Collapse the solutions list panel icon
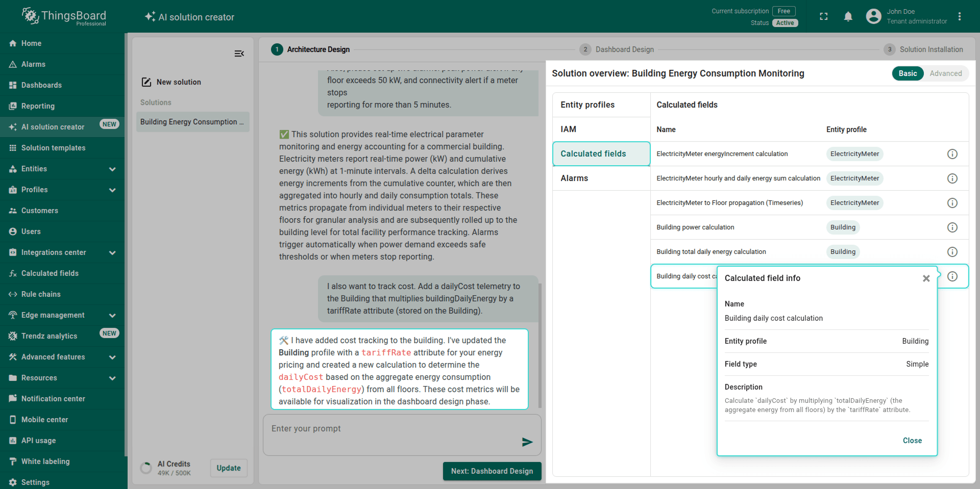Viewport: 980px width, 489px height. click(x=239, y=54)
